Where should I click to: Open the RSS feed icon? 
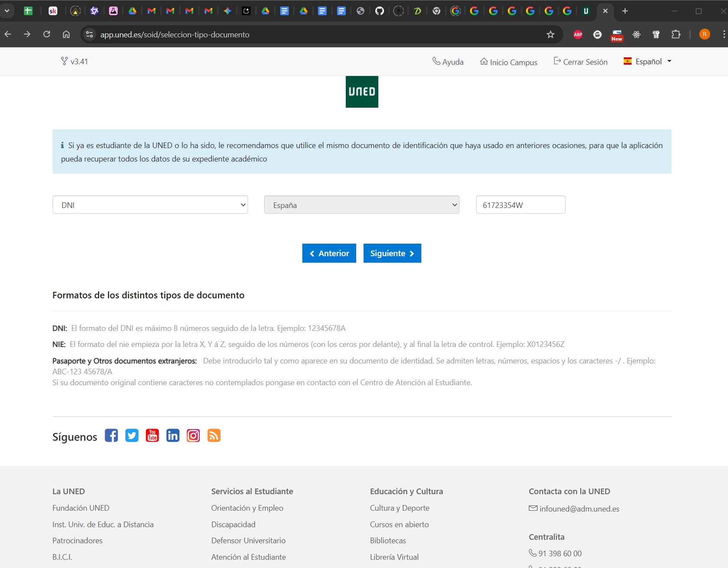[214, 436]
